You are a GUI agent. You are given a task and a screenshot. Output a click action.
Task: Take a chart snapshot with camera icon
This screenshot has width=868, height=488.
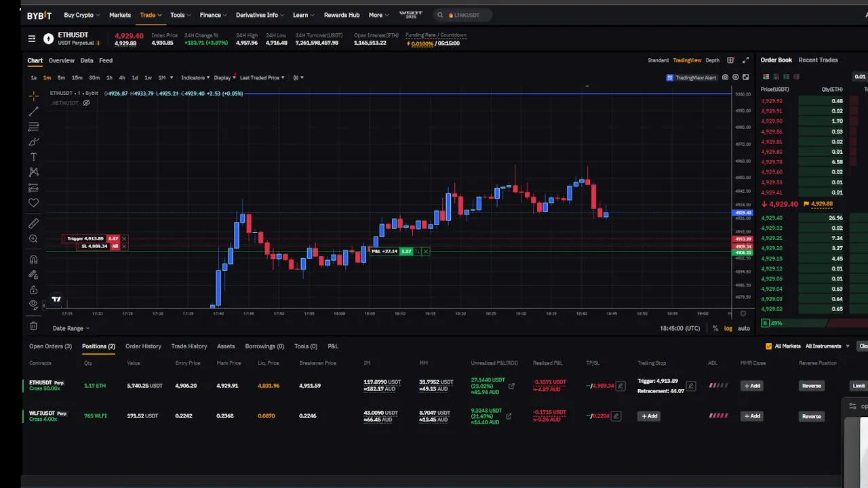[x=725, y=77]
